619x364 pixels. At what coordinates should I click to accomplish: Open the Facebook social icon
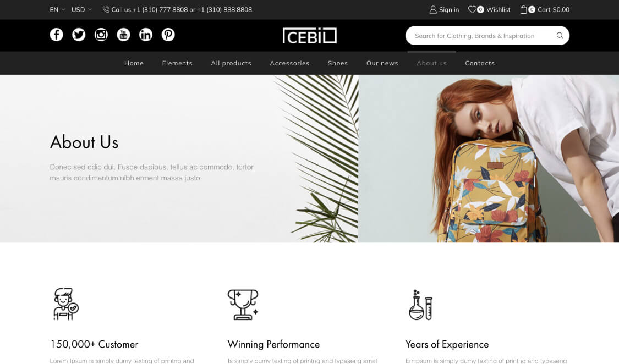click(x=57, y=35)
